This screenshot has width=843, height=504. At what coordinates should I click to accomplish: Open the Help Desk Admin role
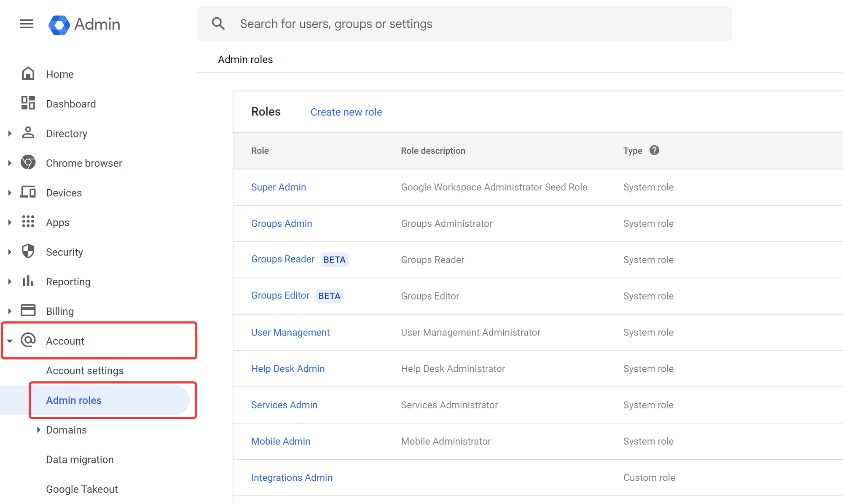pyautogui.click(x=287, y=369)
